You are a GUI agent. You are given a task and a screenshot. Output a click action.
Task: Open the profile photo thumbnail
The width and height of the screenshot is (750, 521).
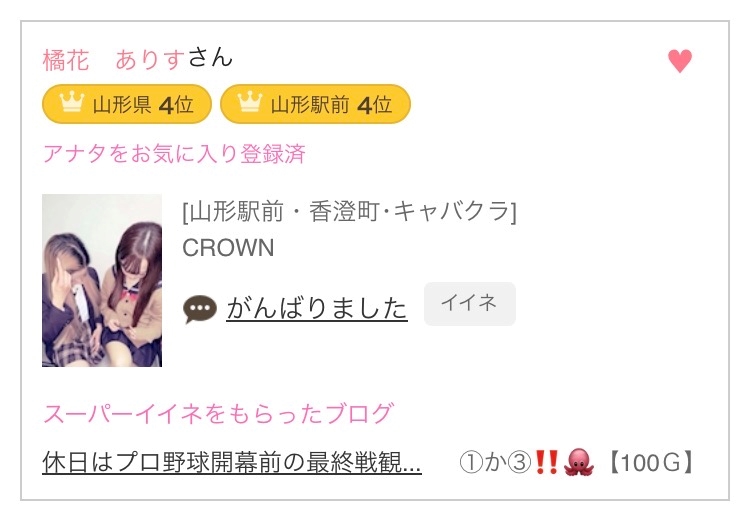click(102, 280)
